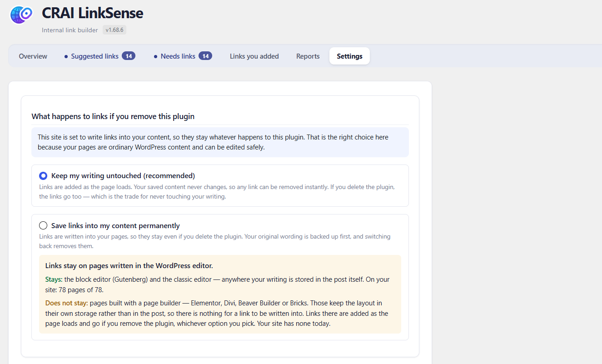Click the blue notice starting This site is set
Screen dimensions: 602x364
tap(220, 142)
